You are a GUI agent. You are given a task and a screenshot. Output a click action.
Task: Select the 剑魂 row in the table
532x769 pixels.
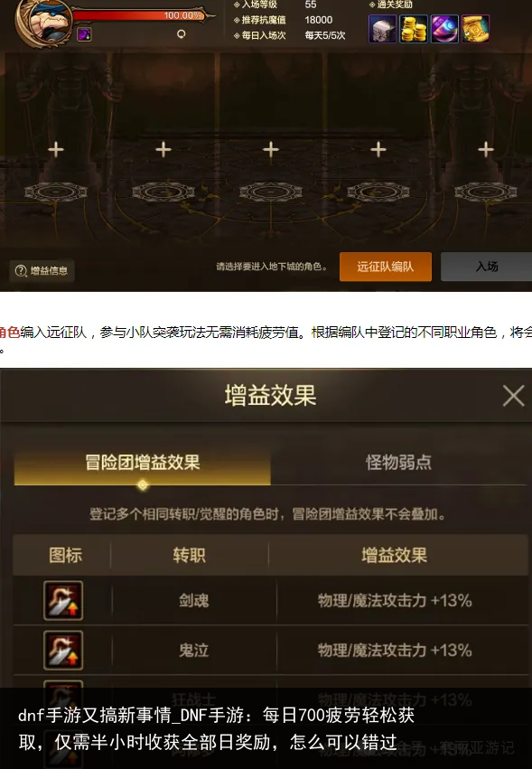[270, 600]
